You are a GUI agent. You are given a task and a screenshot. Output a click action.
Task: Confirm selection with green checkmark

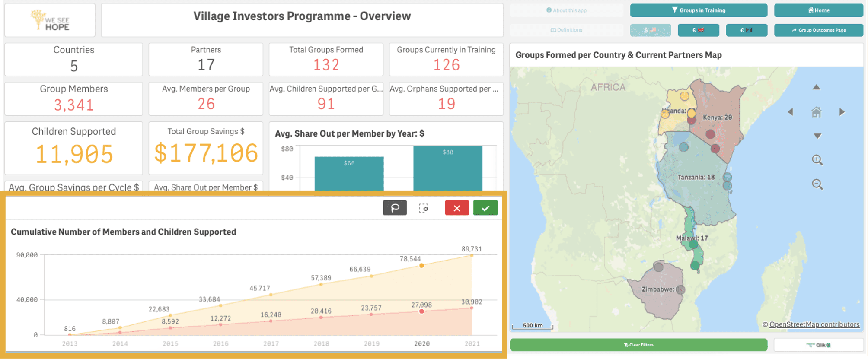tap(485, 208)
